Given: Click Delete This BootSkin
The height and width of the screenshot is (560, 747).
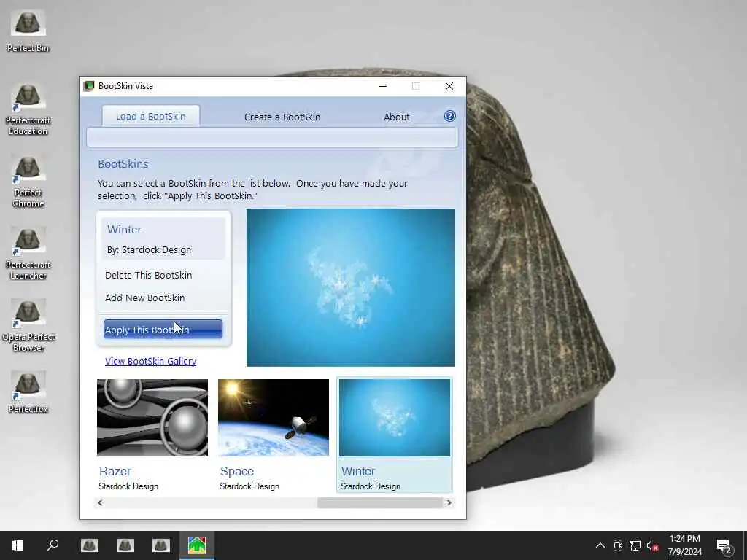Looking at the screenshot, I should tap(148, 275).
